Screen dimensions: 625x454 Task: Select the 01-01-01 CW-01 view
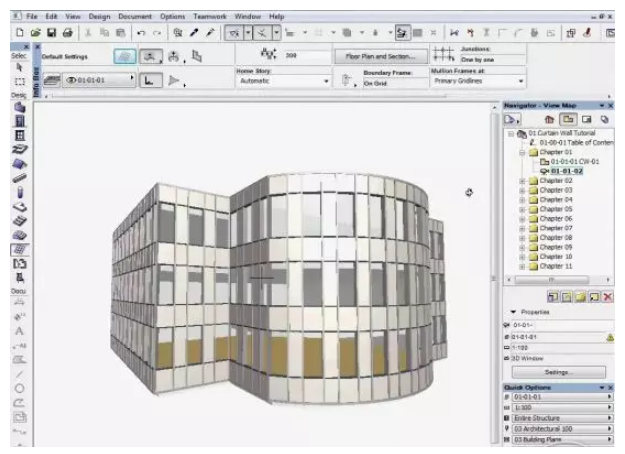coord(575,161)
